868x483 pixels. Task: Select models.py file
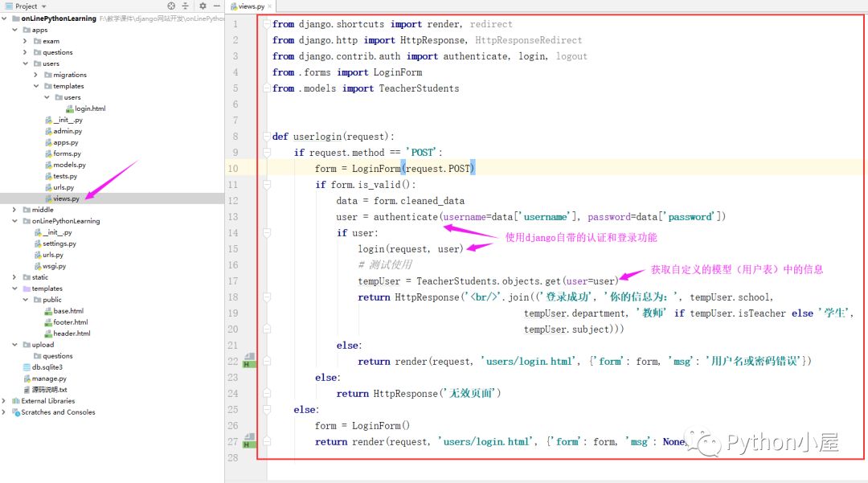coord(69,165)
